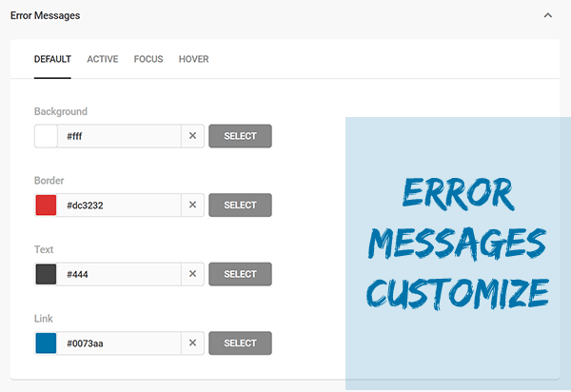Collapse the Error Messages section chevron
This screenshot has height=392, width=571.
548,15
